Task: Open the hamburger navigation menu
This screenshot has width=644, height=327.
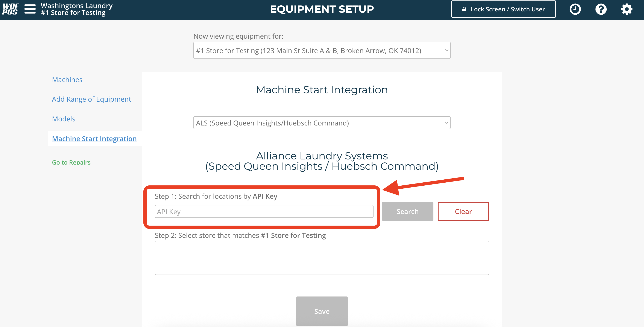Action: [x=30, y=9]
